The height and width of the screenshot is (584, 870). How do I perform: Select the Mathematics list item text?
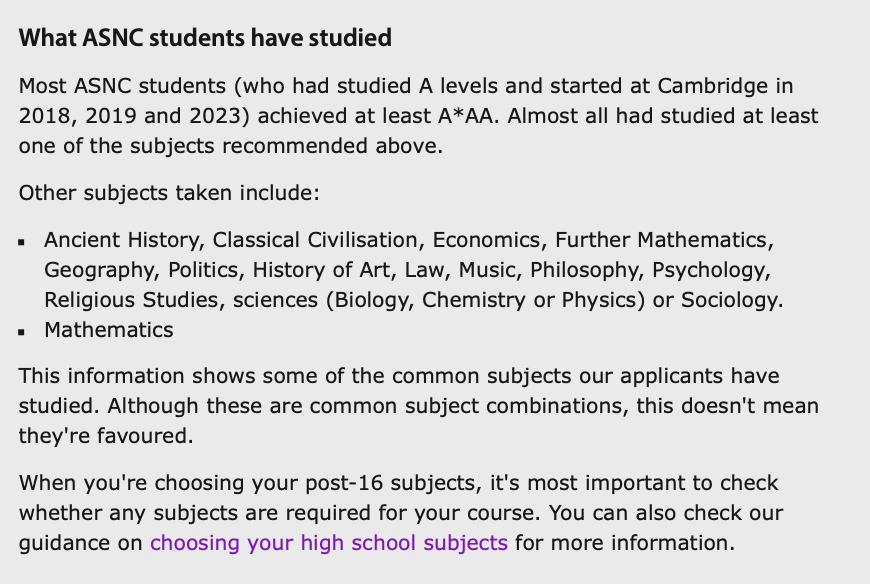(x=109, y=330)
